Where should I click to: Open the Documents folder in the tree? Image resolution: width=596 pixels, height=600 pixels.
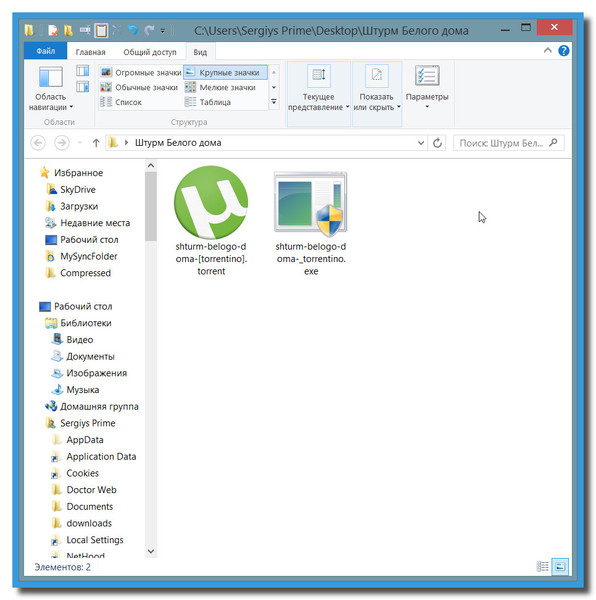pyautogui.click(x=83, y=507)
